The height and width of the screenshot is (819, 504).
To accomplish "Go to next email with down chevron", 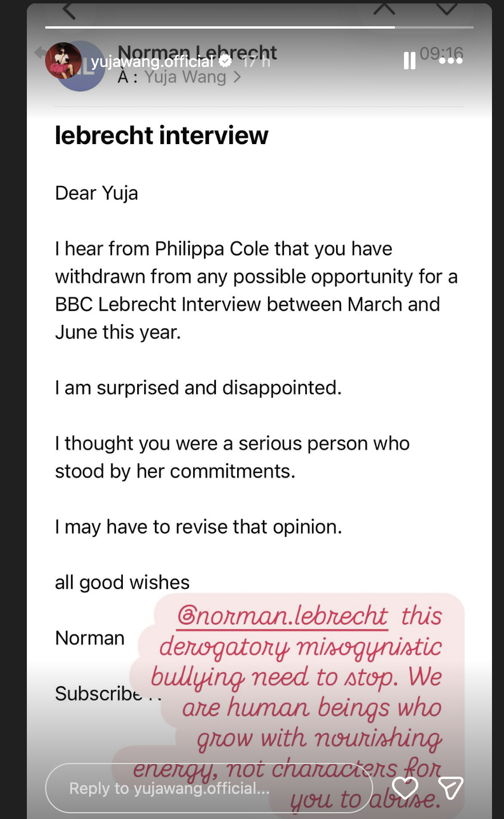I will 446,9.
